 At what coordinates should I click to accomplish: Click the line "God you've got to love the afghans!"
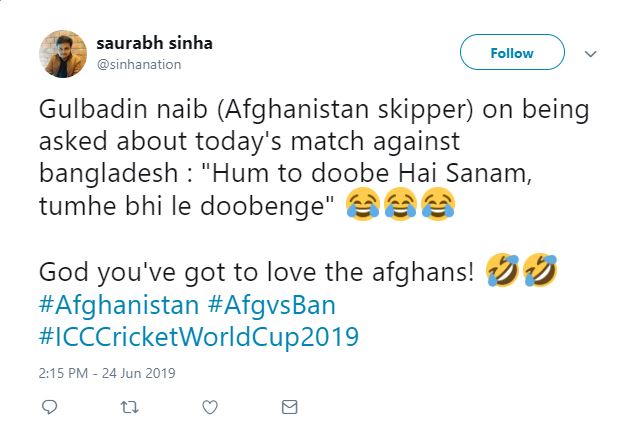(256, 270)
